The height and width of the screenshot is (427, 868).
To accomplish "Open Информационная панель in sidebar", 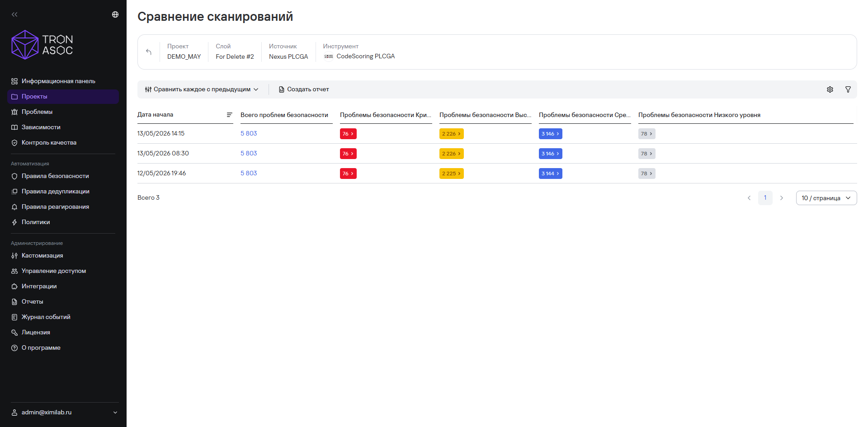I will 63,81.
